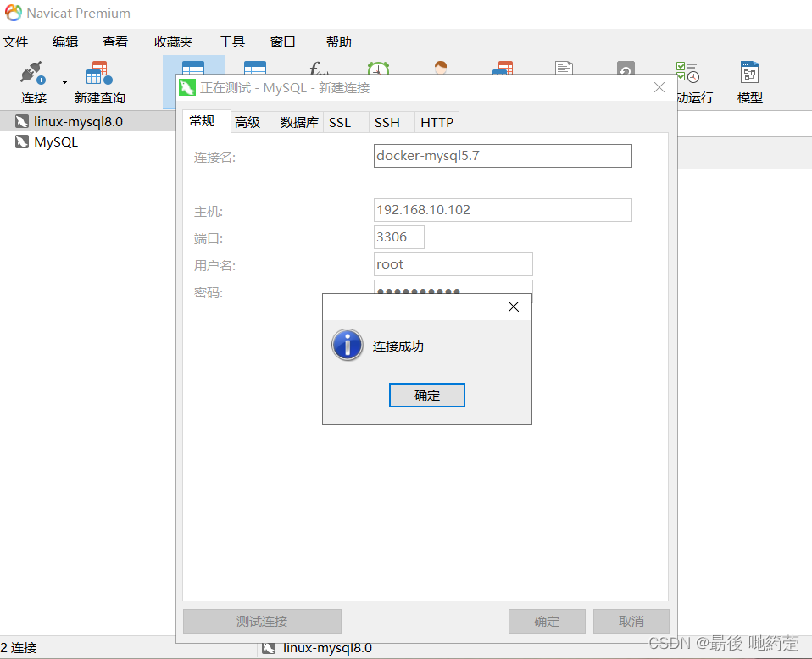The image size is (812, 659).
Task: Click the username field root
Action: [x=453, y=264]
